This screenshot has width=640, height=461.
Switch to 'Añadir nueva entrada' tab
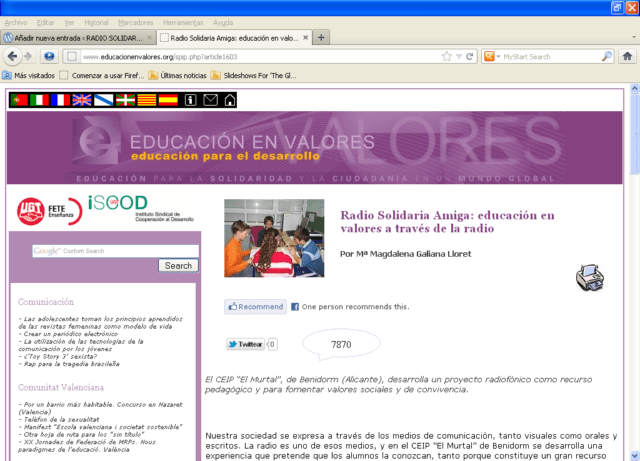click(x=78, y=37)
